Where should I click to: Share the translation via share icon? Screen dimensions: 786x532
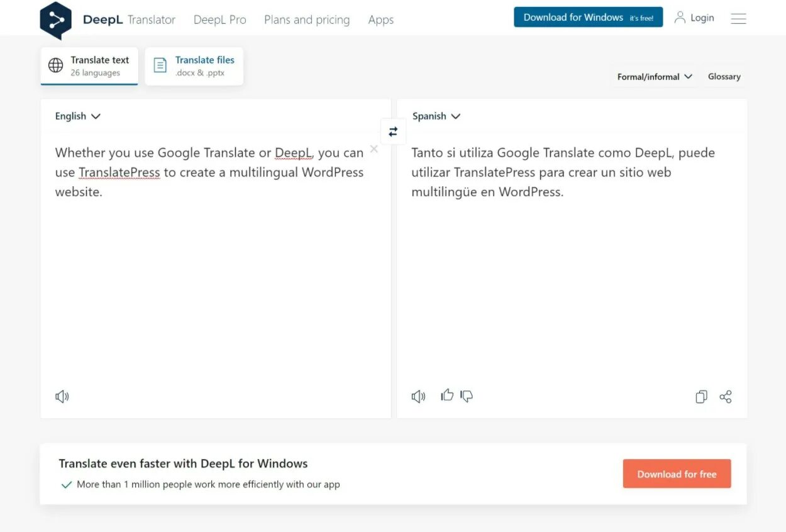tap(726, 397)
